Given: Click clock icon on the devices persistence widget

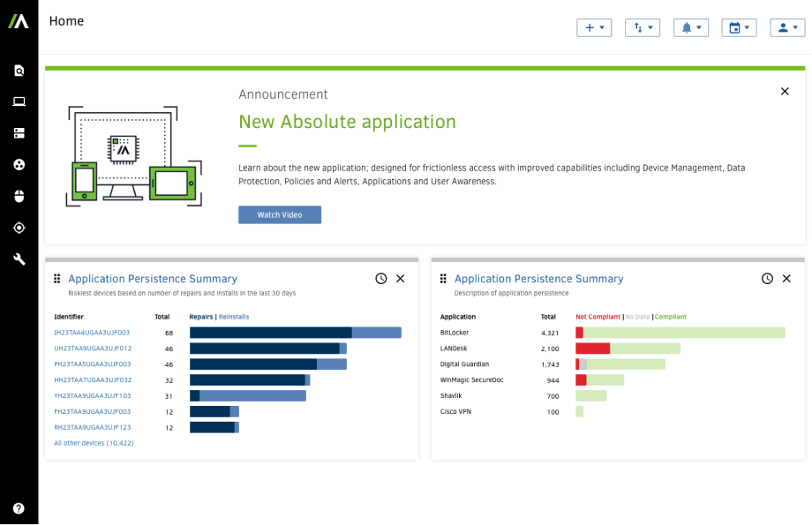Looking at the screenshot, I should tap(381, 279).
